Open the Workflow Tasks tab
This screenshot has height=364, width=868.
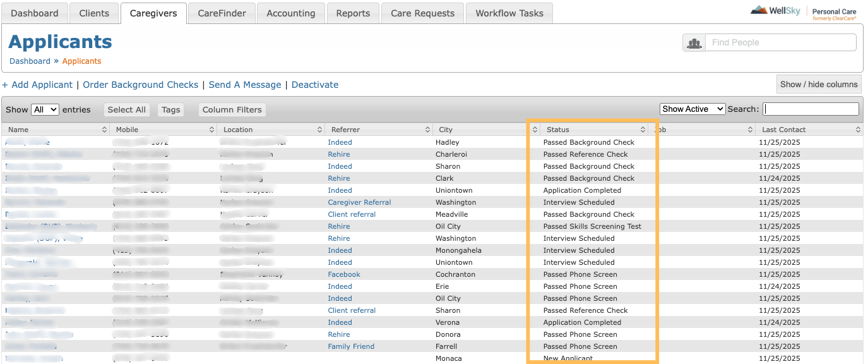pyautogui.click(x=509, y=13)
